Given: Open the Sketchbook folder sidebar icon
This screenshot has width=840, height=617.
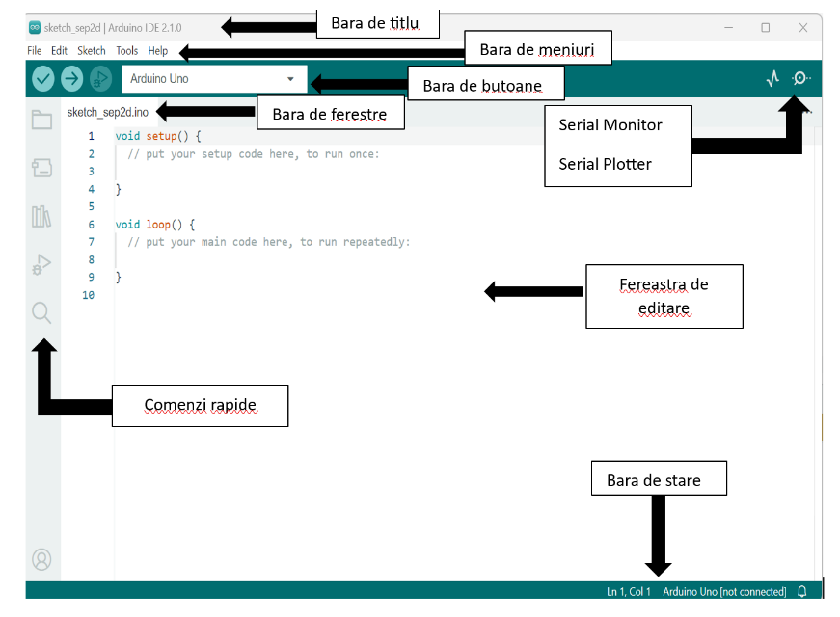Looking at the screenshot, I should [x=41, y=120].
